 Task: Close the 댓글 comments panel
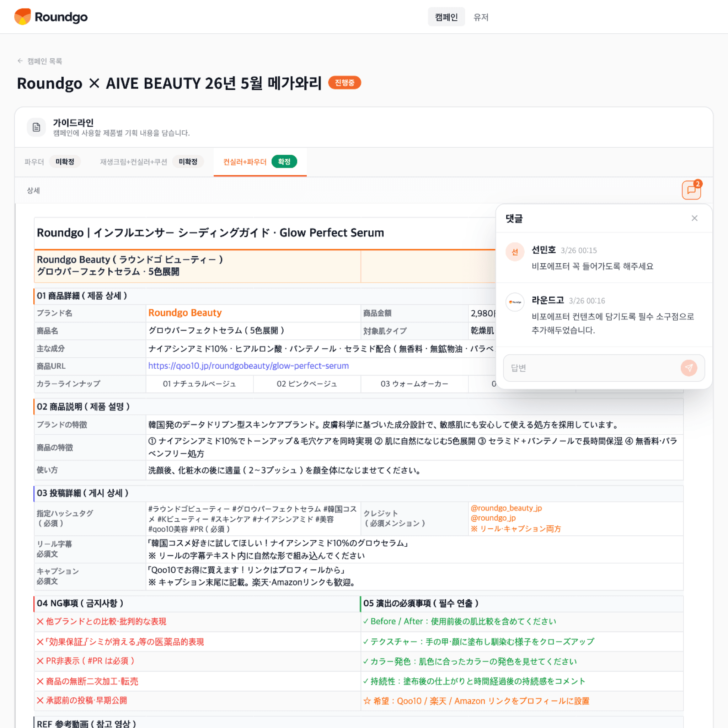(x=695, y=218)
